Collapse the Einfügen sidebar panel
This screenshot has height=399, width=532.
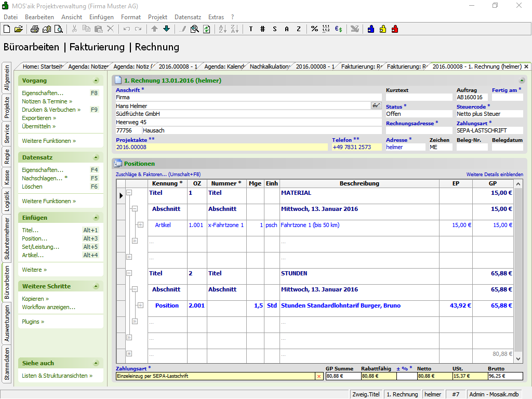pyautogui.click(x=96, y=218)
